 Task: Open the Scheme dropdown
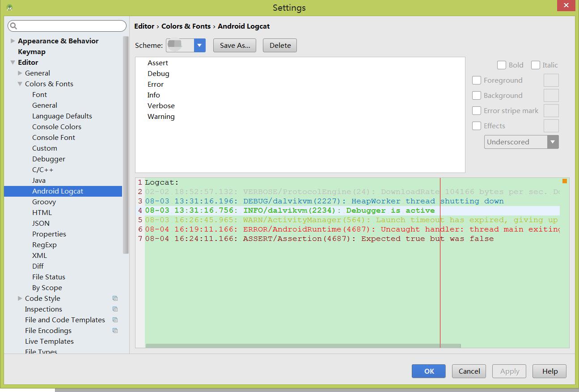(x=199, y=45)
